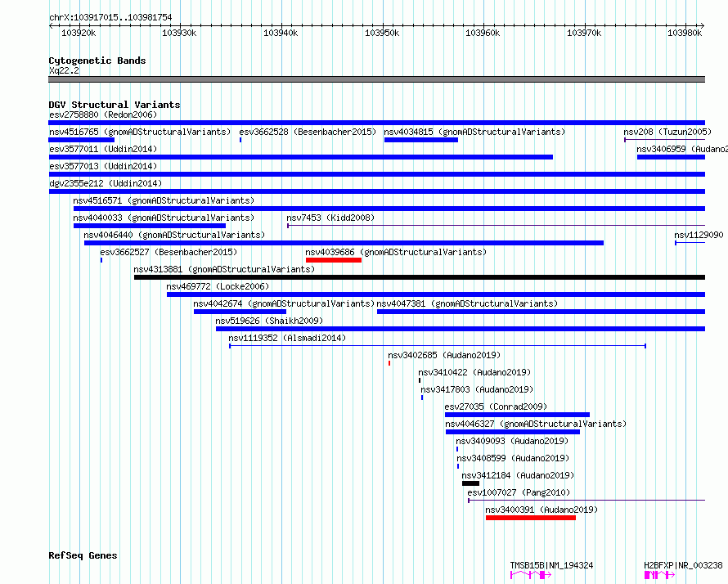Select nsv4313881 gnomAD variant label
This screenshot has width=728, height=584.
(224, 269)
